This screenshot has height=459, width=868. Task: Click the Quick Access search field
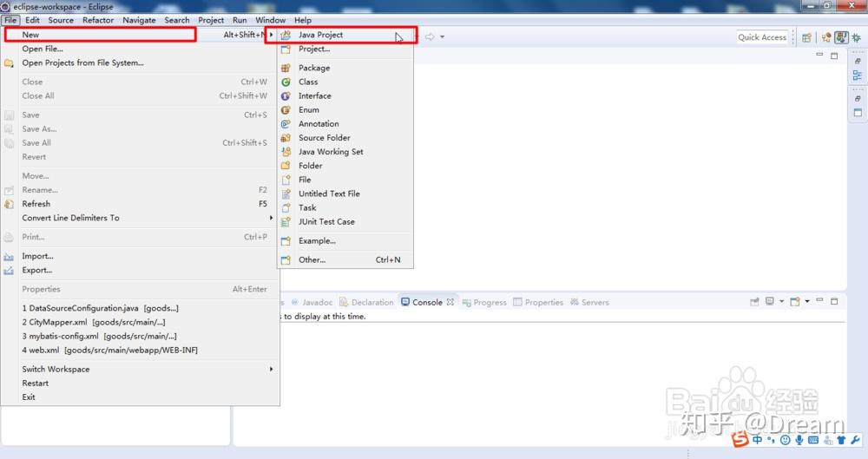[x=762, y=37]
